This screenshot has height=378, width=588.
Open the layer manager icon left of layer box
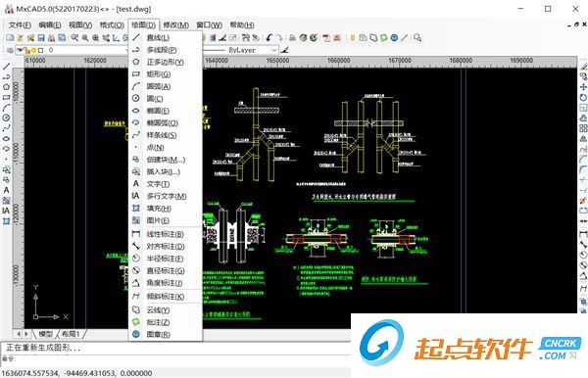tap(9, 50)
